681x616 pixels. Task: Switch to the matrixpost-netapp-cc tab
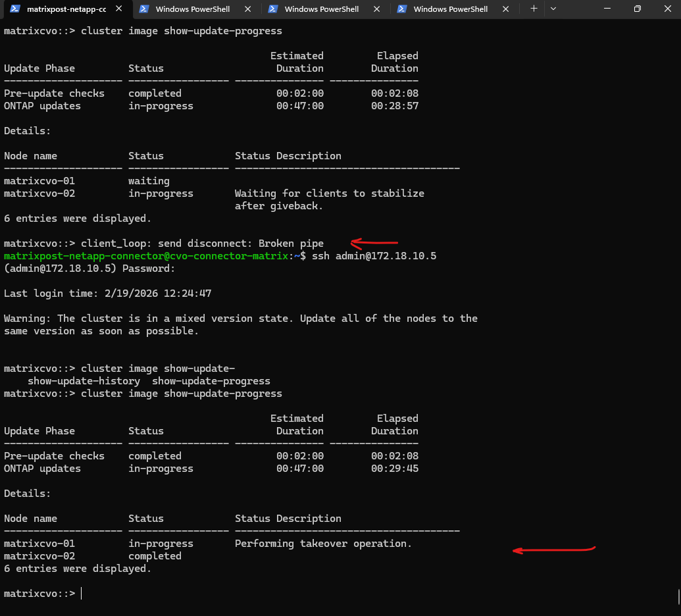pos(66,9)
